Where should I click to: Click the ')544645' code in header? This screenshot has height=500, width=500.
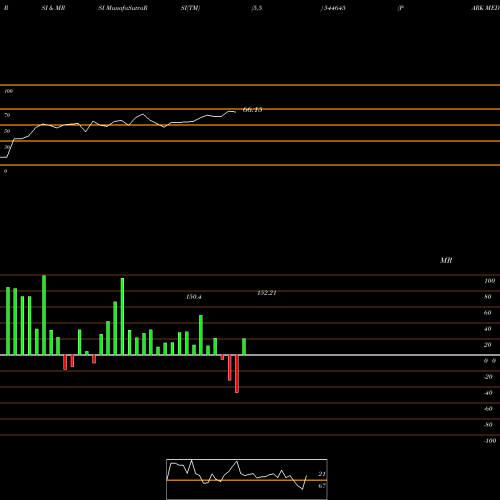coord(333,8)
